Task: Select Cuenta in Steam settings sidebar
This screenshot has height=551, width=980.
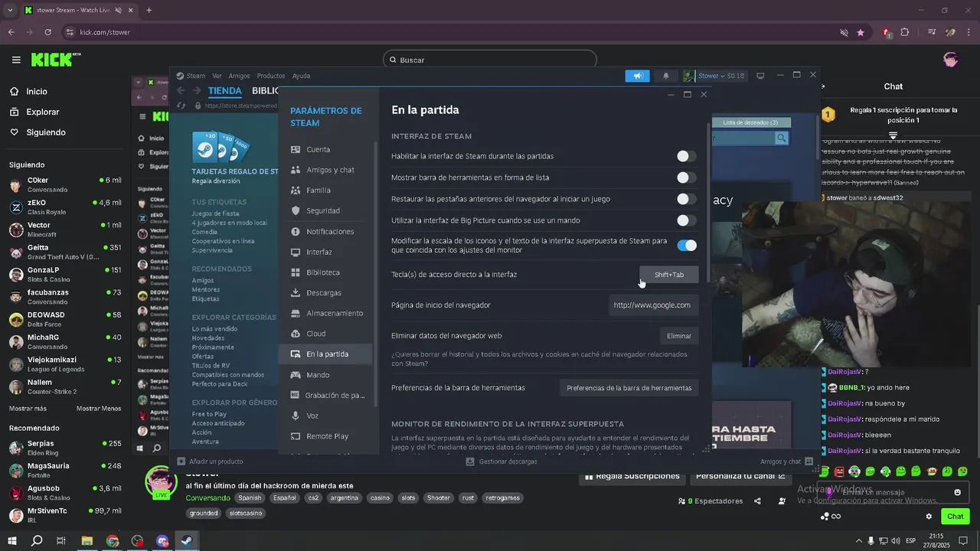Action: [327, 149]
